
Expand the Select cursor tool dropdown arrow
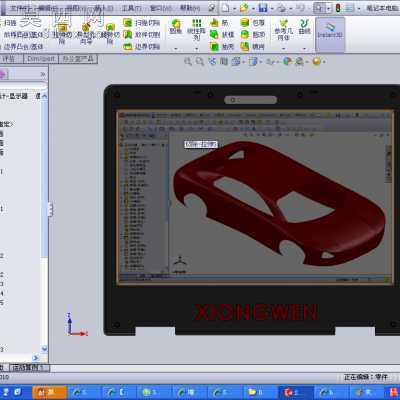329,8
